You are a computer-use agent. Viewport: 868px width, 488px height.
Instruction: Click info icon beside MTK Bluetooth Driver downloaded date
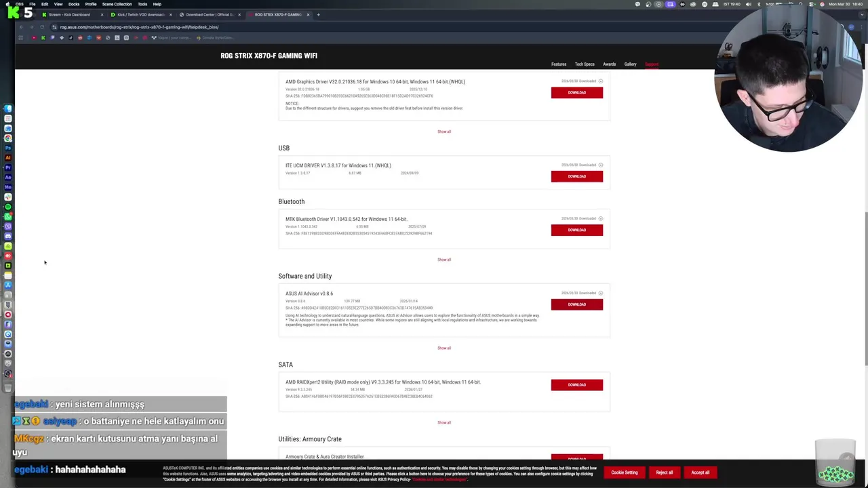(x=601, y=218)
